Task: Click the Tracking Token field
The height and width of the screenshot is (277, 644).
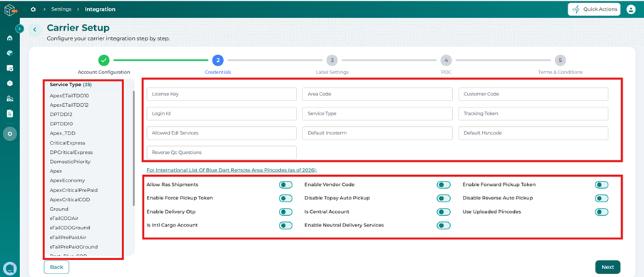Action: [533, 114]
